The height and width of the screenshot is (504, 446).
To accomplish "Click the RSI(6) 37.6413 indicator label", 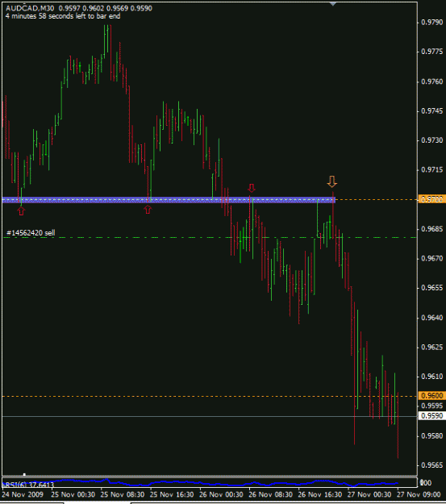I will point(30,485).
